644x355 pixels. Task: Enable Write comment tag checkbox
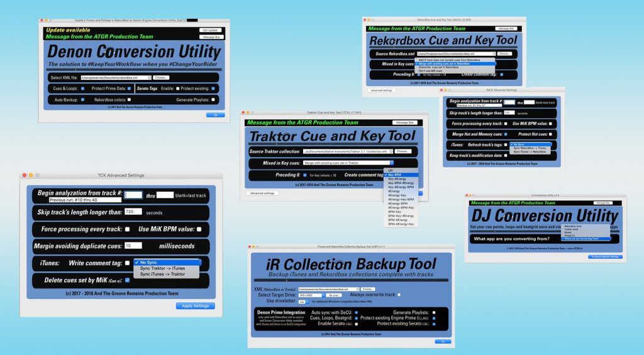127,263
